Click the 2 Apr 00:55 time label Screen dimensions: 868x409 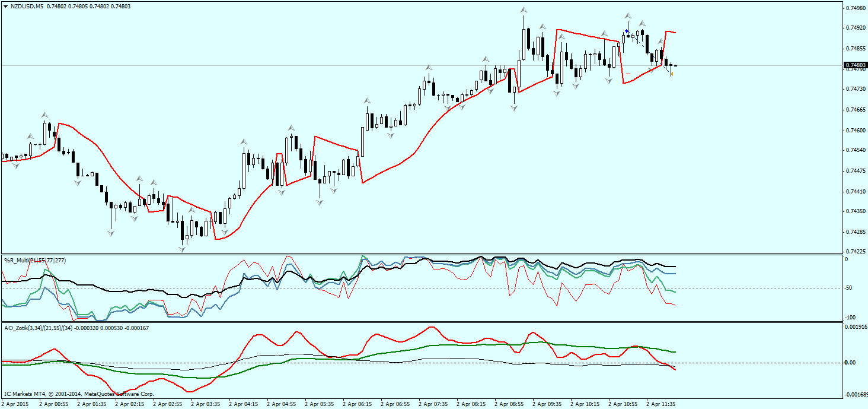53,404
